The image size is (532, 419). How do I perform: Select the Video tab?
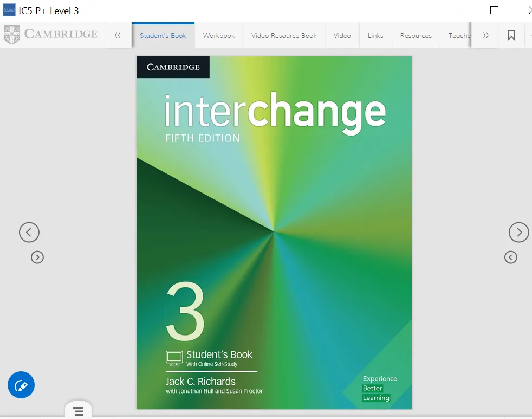pyautogui.click(x=342, y=35)
